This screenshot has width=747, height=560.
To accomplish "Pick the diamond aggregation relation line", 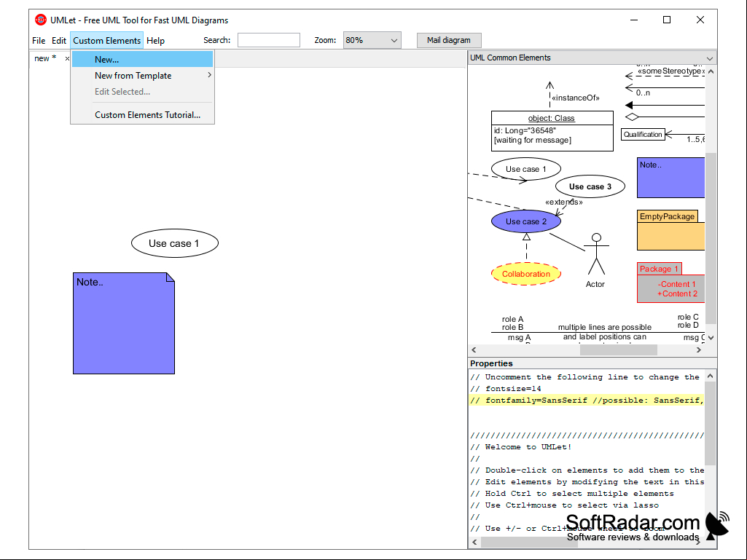I will click(x=665, y=117).
